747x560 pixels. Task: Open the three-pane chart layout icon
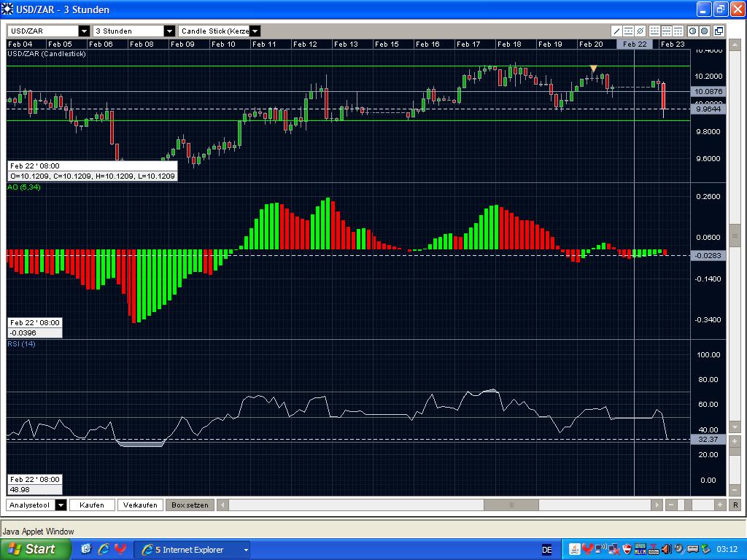pyautogui.click(x=677, y=31)
